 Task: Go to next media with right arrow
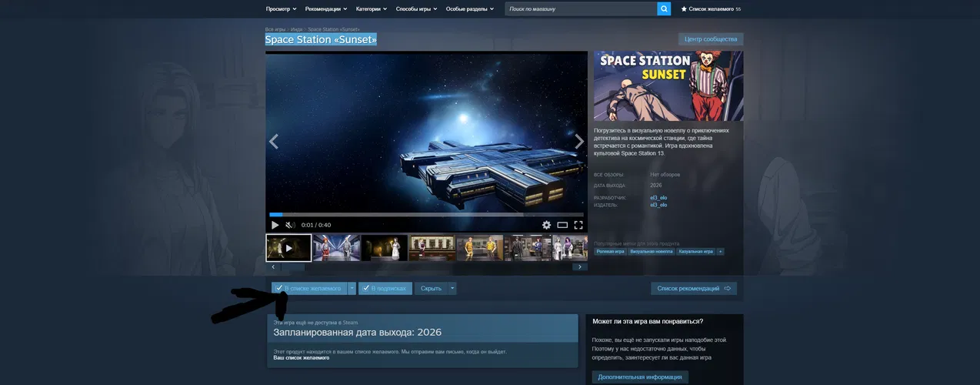[579, 142]
